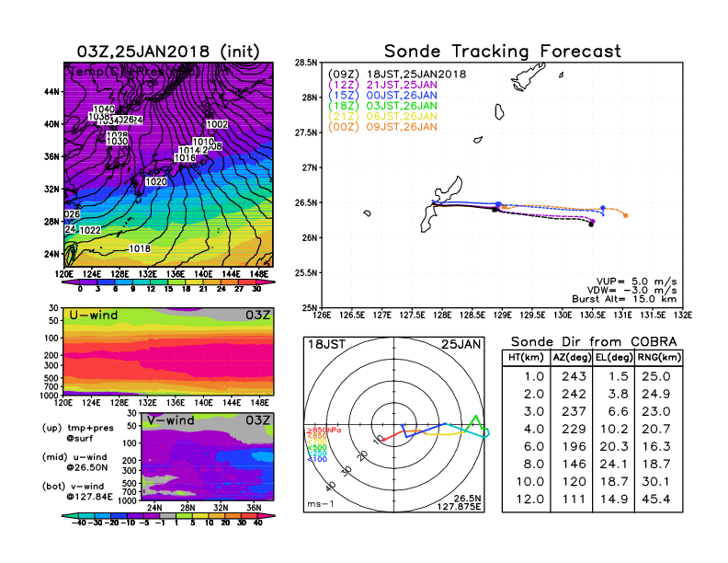This screenshot has width=728, height=563.
Task: Click the "VUP= 5.0 m/s" parameter text
Action: (x=636, y=281)
